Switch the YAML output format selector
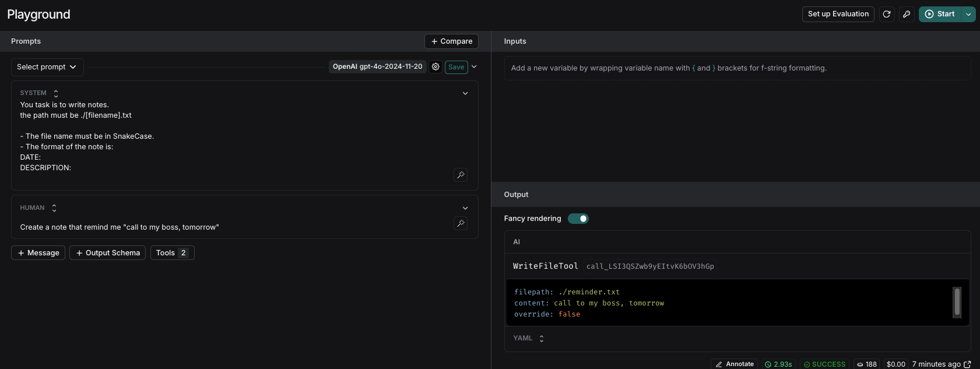 529,338
